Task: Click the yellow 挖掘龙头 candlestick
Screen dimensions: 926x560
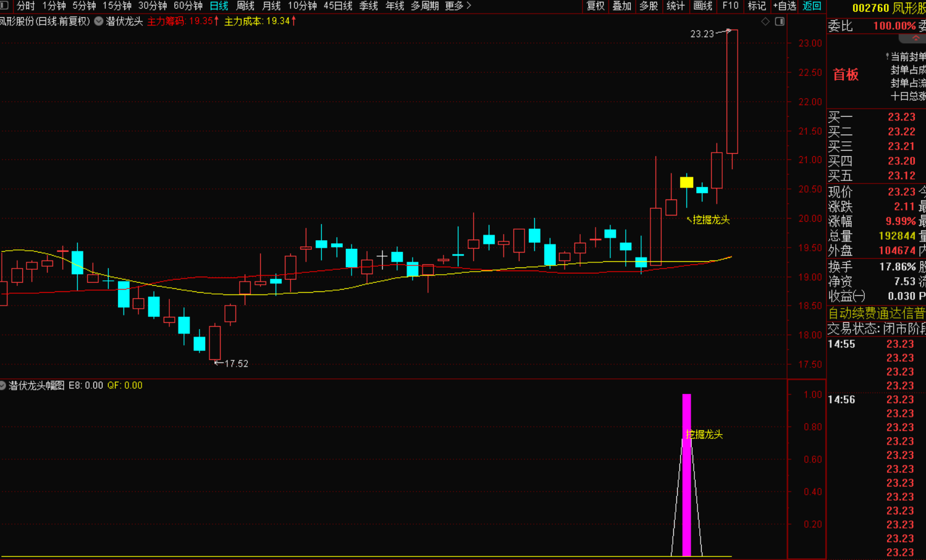Action: click(x=686, y=182)
